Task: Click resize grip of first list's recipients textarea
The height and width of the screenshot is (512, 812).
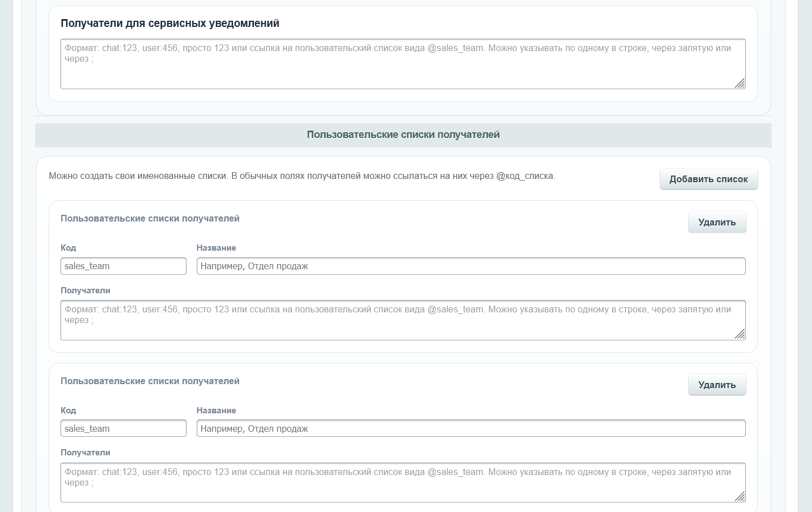Action: tap(740, 334)
